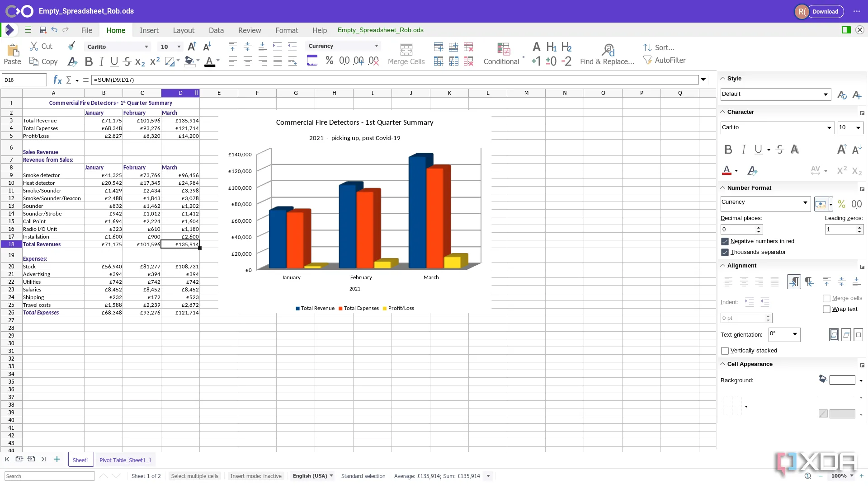This screenshot has width=868, height=488.
Task: Enable the Wrap text checkbox
Action: point(827,309)
